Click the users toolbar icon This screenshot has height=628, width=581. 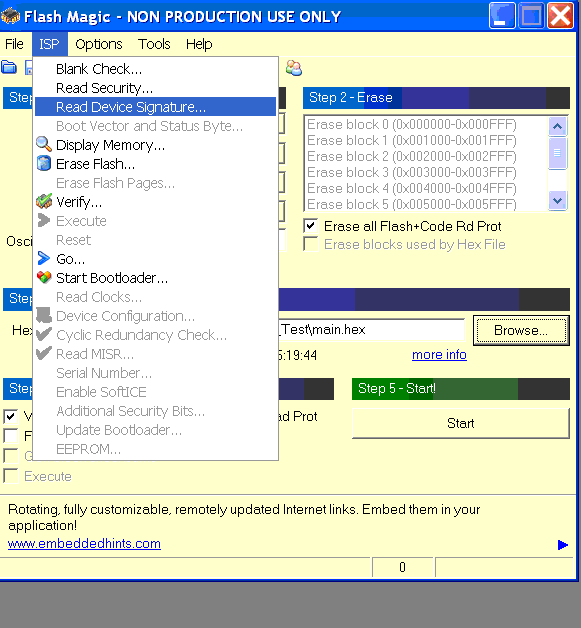point(294,68)
